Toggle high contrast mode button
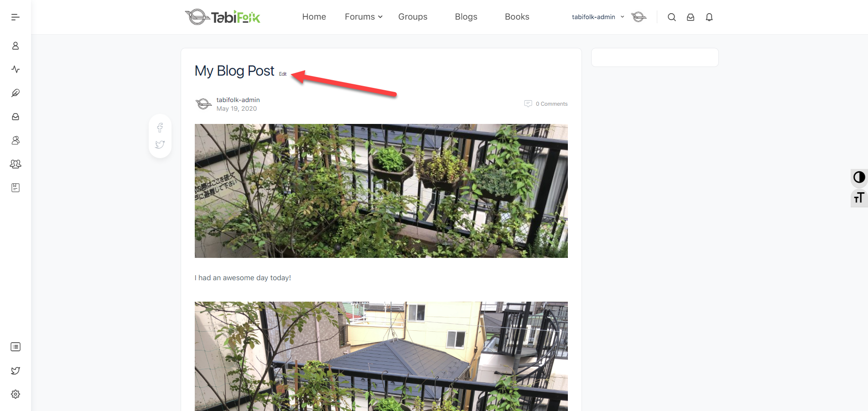This screenshot has height=411, width=868. point(859,177)
